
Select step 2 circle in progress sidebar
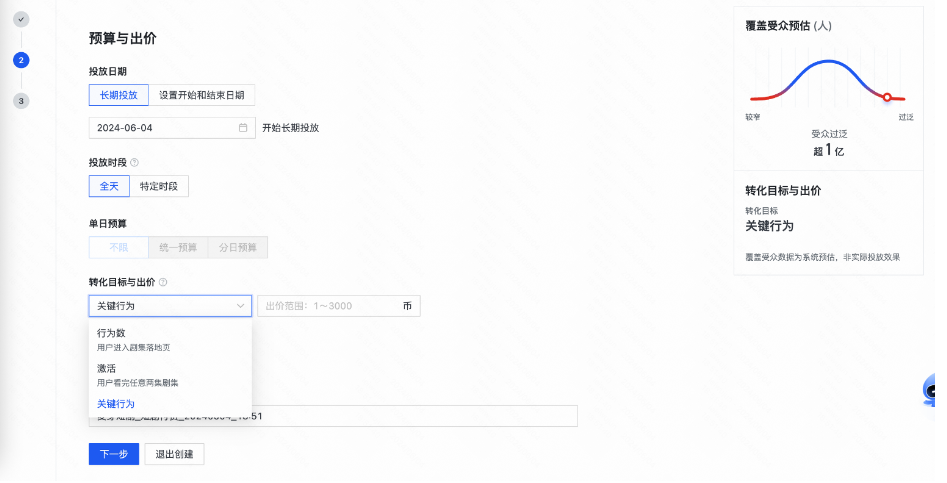pos(21,60)
